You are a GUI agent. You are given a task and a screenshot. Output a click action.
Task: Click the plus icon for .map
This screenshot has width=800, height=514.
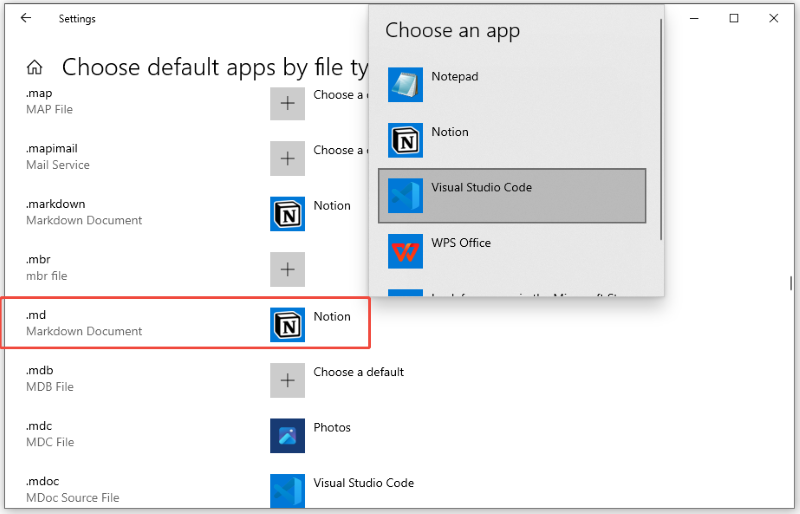coord(287,104)
